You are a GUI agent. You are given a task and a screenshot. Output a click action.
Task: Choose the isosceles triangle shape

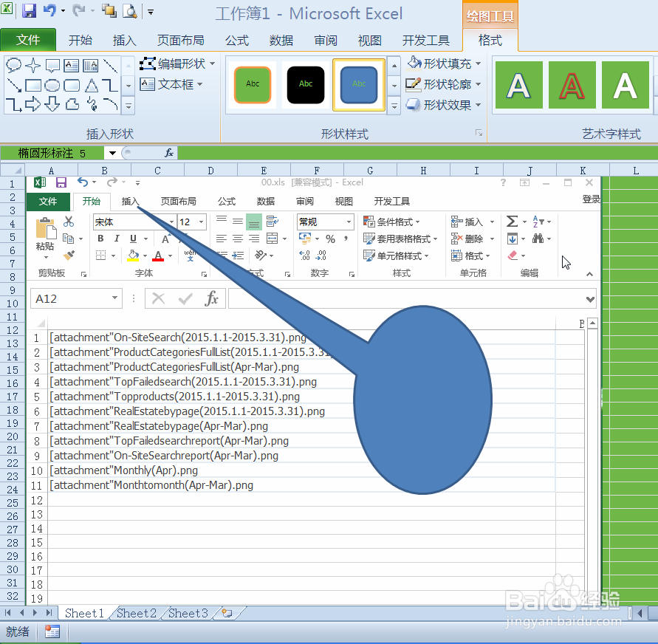[92, 86]
